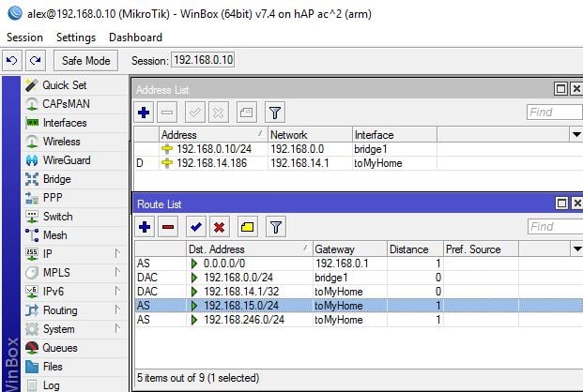Open PPP in sidebar
Viewport: 583px width, 392px height.
click(x=74, y=198)
